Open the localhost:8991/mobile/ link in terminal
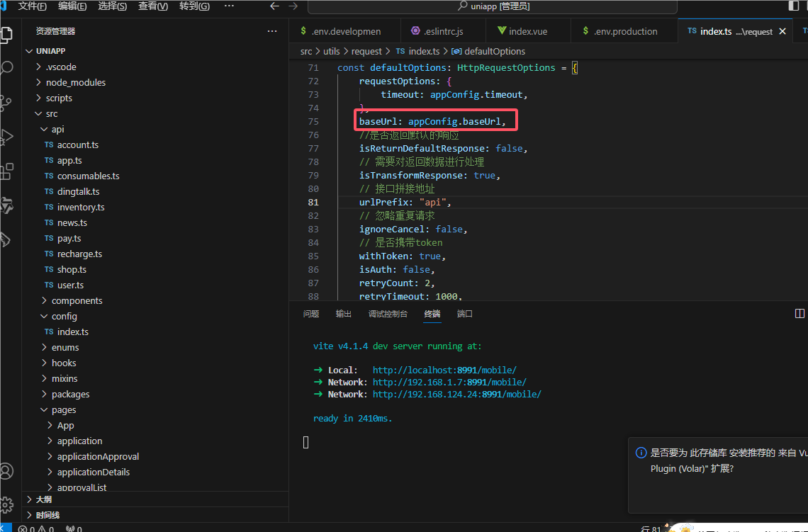The height and width of the screenshot is (532, 808). tap(444, 370)
